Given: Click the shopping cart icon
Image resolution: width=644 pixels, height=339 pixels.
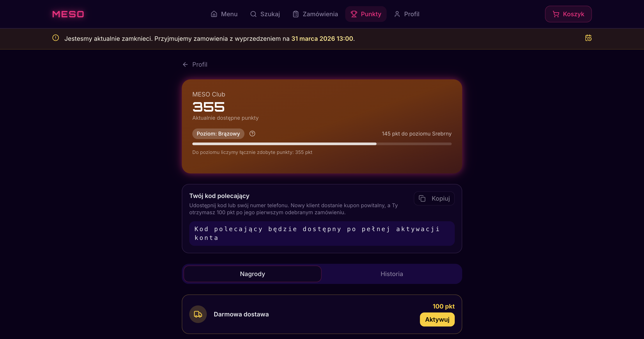Looking at the screenshot, I should (x=556, y=14).
